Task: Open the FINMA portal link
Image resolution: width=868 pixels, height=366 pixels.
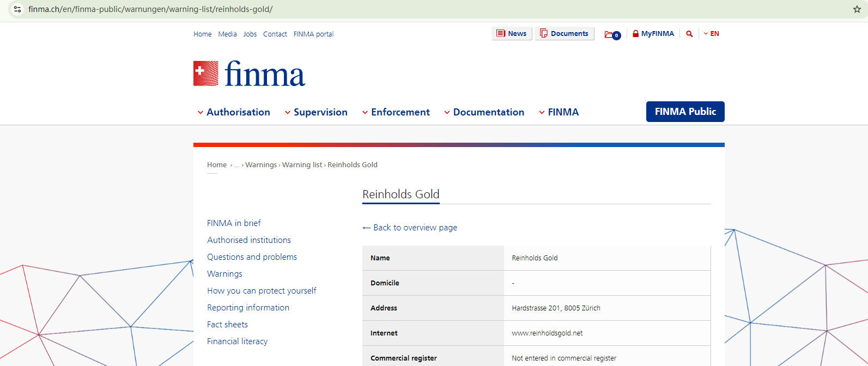Action: point(313,34)
